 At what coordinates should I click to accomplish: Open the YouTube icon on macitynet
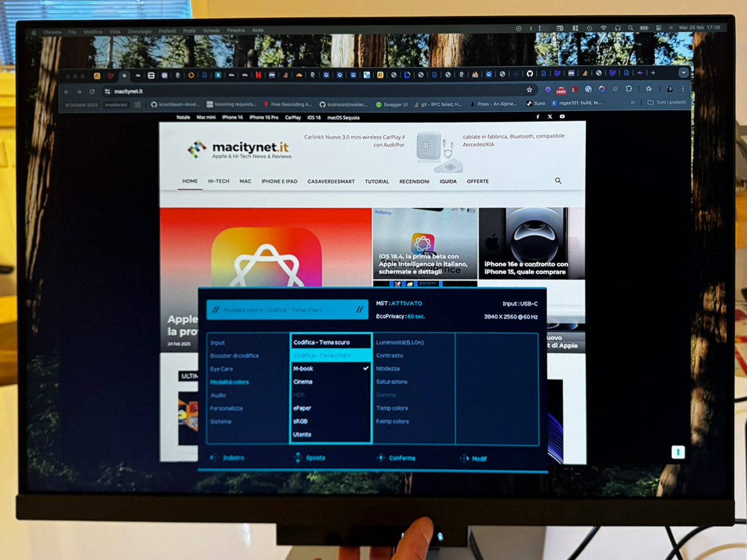[562, 116]
